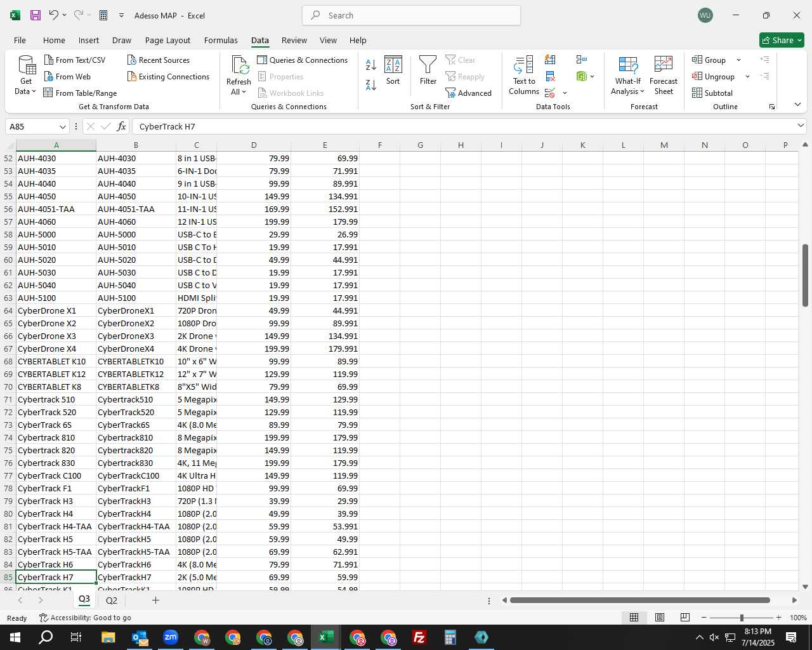Screen dimensions: 812x650
Task: Click Show Detail icon in Outline group
Action: 765,60
